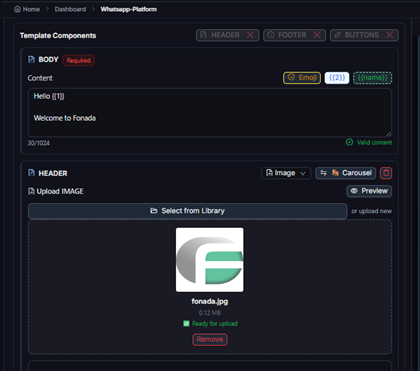Click the Home breadcrumb link
Screen dimensions: 420x371
pyautogui.click(x=27, y=9)
